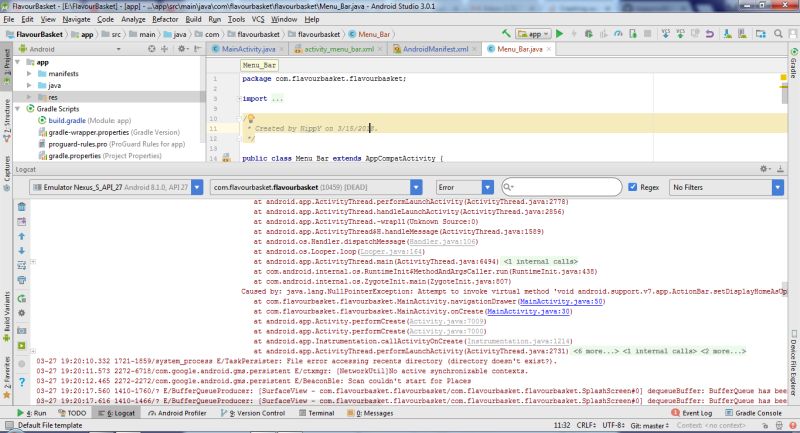Click the Logcat panel header gear icon

764,169
